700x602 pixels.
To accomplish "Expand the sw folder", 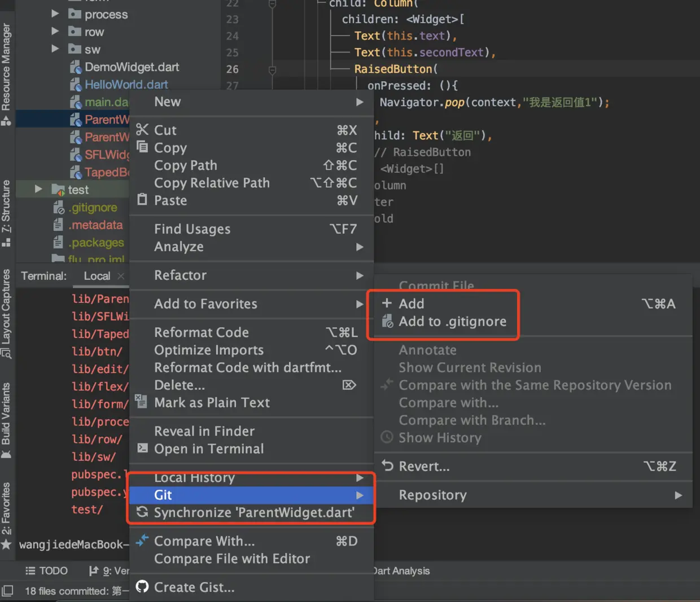I will point(55,49).
